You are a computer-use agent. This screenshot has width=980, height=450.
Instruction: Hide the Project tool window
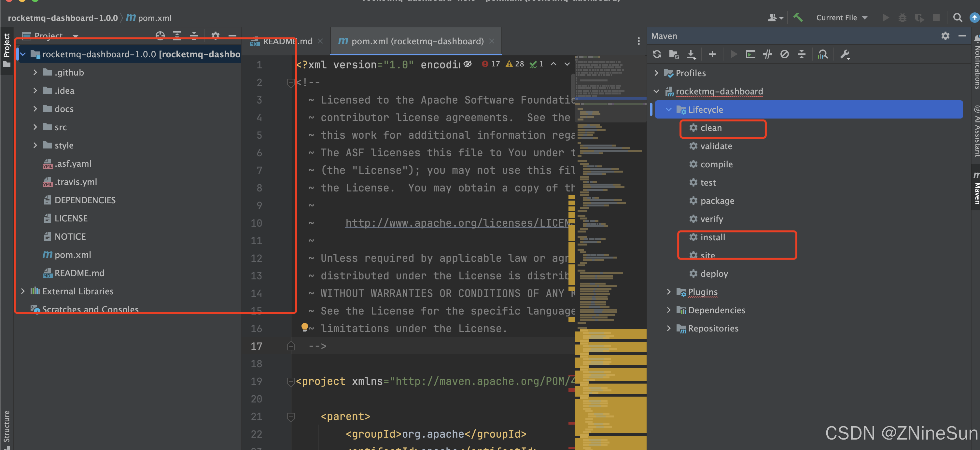pyautogui.click(x=232, y=36)
